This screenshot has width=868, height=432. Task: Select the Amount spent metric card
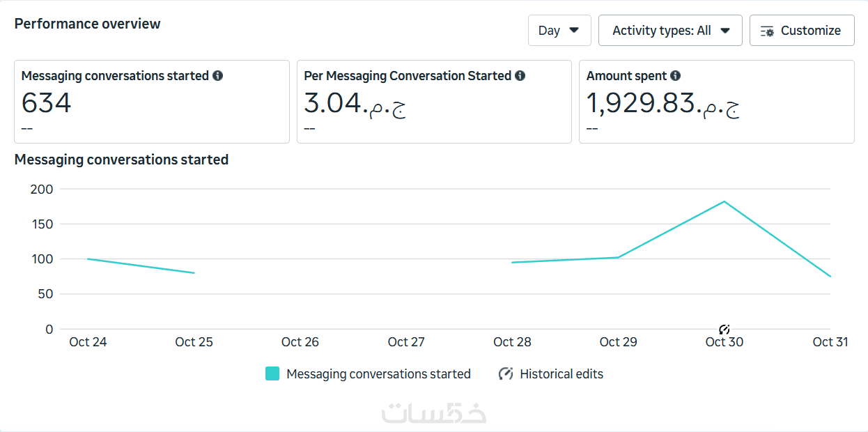[716, 102]
